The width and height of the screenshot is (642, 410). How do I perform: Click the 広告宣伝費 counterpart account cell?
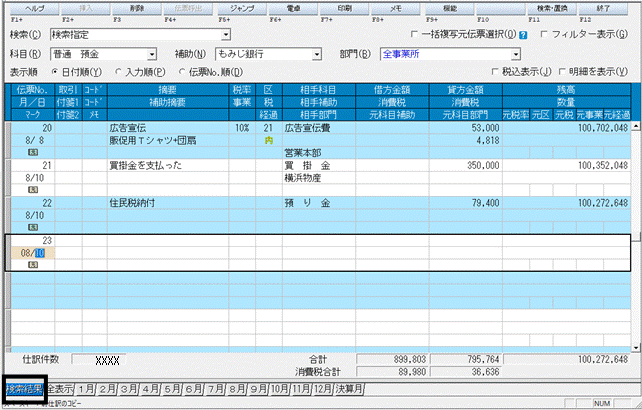319,128
